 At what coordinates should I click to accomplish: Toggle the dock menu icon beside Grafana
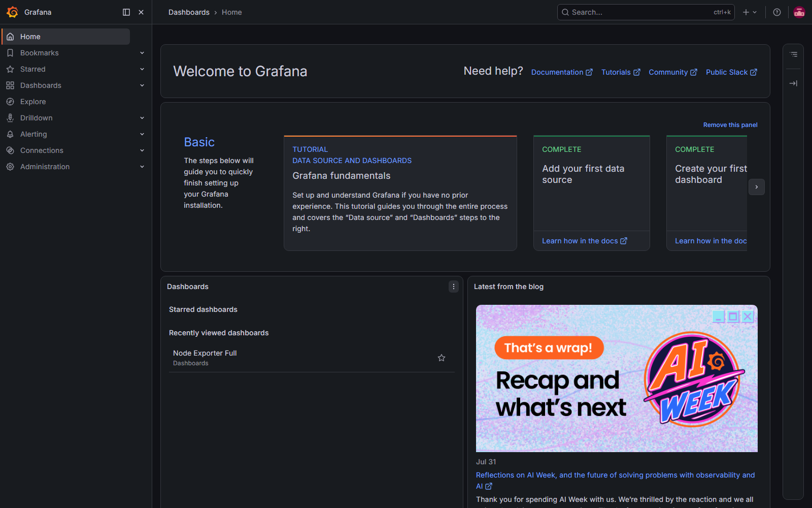point(126,12)
